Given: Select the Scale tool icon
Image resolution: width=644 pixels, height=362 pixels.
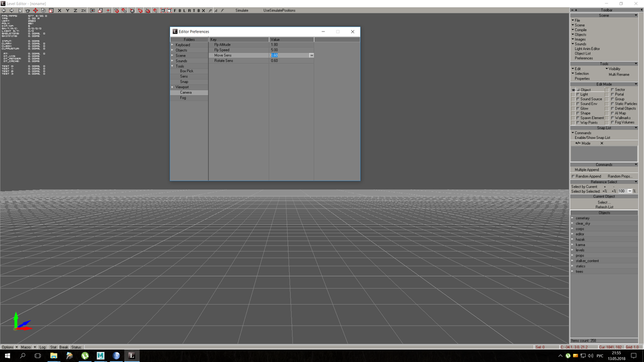Looking at the screenshot, I should point(51,11).
